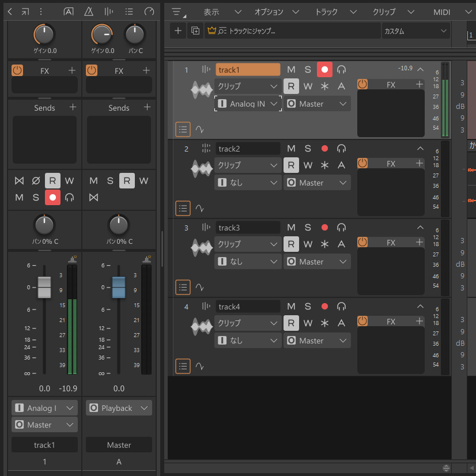This screenshot has height=476, width=476.
Task: Toggle automation write W on track2
Action: tap(308, 165)
